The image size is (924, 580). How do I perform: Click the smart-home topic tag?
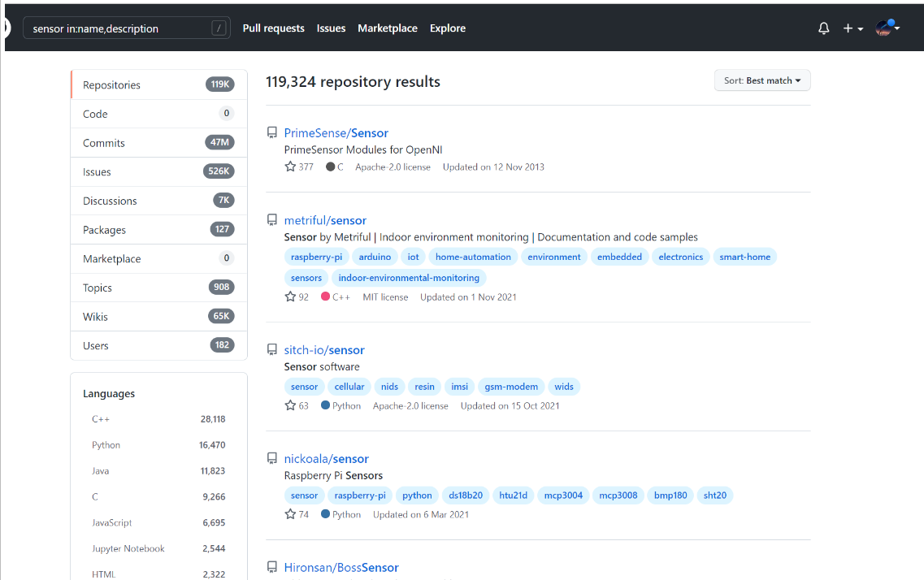pyautogui.click(x=745, y=257)
